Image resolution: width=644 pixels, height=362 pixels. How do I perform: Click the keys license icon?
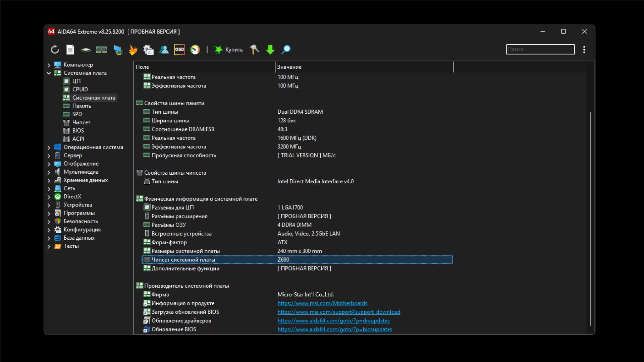pyautogui.click(x=254, y=50)
